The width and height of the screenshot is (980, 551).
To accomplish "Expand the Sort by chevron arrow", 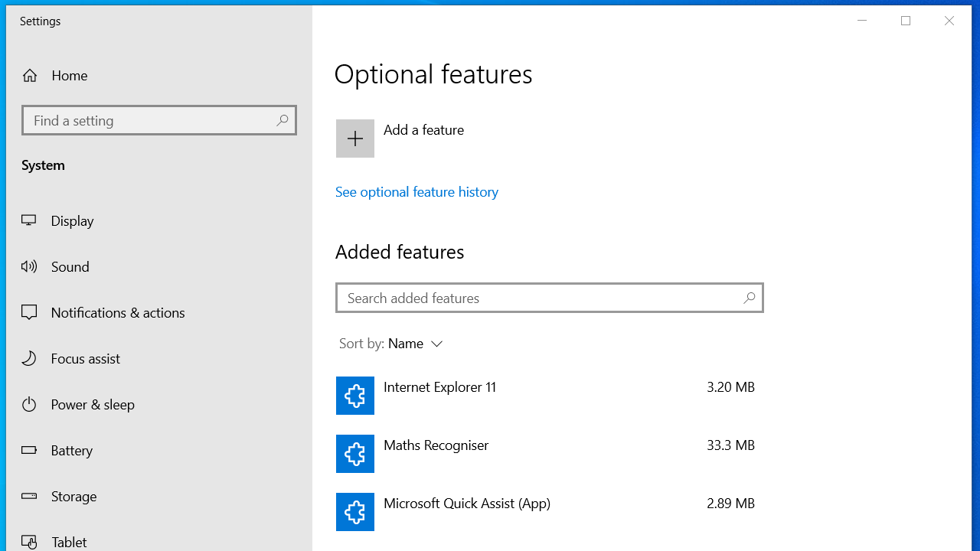I will (437, 344).
